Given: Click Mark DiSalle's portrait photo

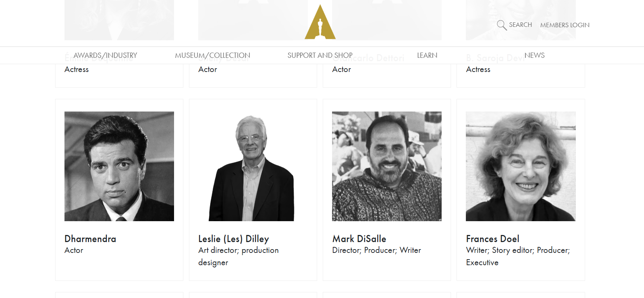Looking at the screenshot, I should tap(387, 166).
